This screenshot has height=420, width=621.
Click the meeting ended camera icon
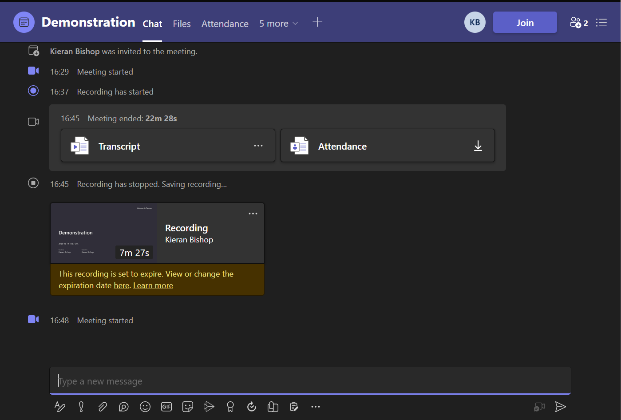(33, 122)
